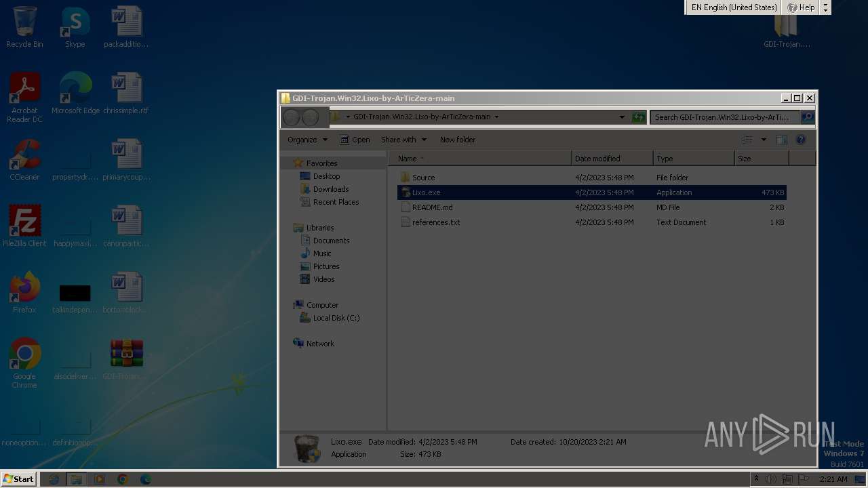The image size is (868, 488).
Task: Click New folder in the toolbar
Action: click(x=458, y=140)
